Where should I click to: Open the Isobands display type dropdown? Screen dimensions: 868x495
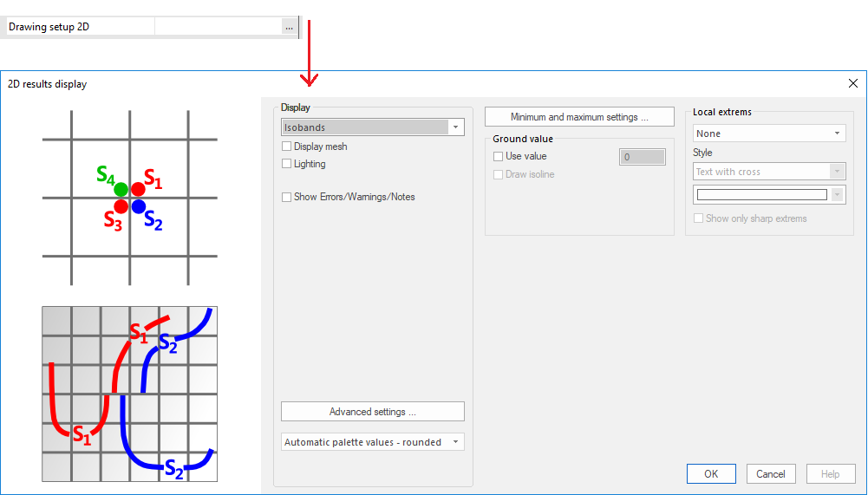373,127
